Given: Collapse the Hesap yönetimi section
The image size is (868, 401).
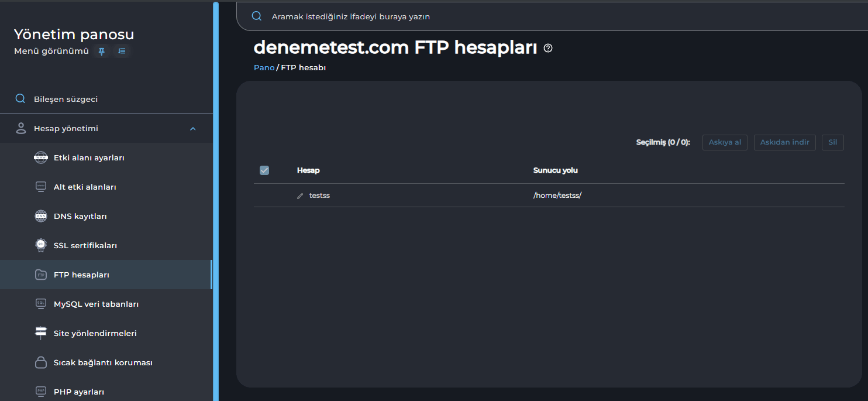Looking at the screenshot, I should 193,129.
